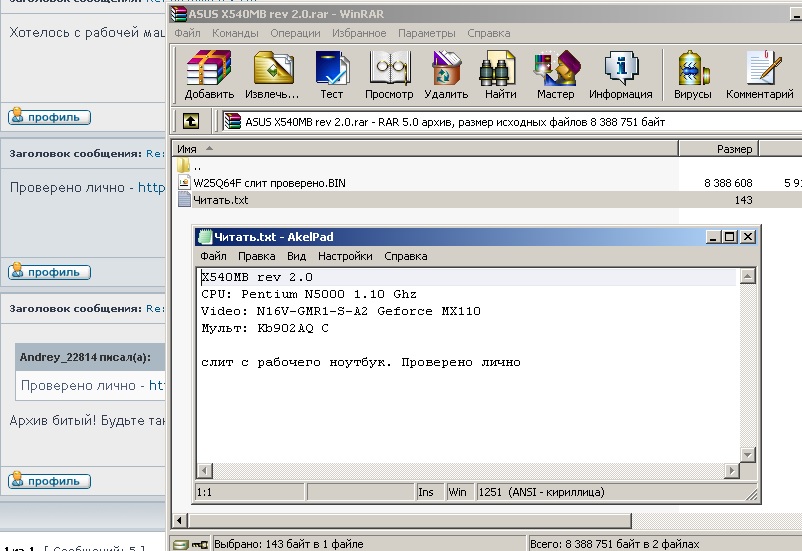802x551 pixels.
Task: Click the WinRAR horizontal scrollbar thumb
Action: click(x=410, y=521)
